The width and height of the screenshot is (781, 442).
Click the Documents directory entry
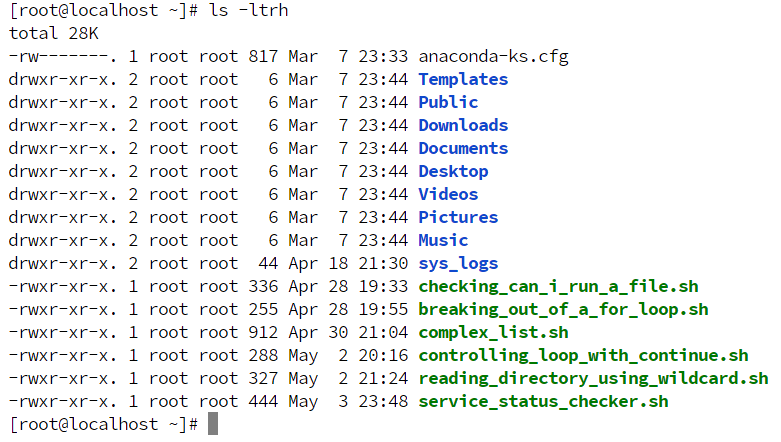(x=463, y=148)
